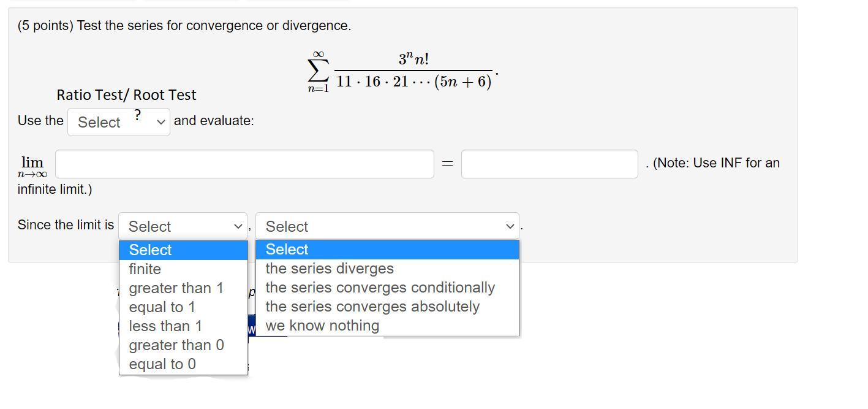The image size is (868, 409).
Task: Choose 'finite' from the limit list
Action: click(145, 269)
